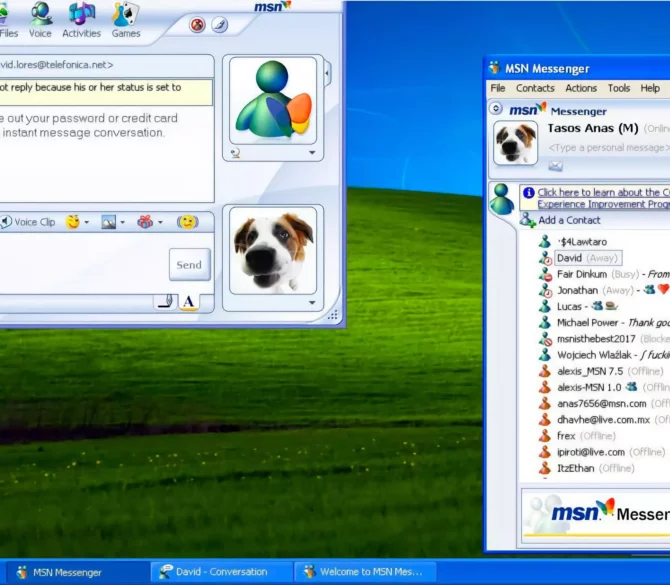This screenshot has height=585, width=670.
Task: Switch to David - Conversation taskbar button
Action: click(x=221, y=572)
